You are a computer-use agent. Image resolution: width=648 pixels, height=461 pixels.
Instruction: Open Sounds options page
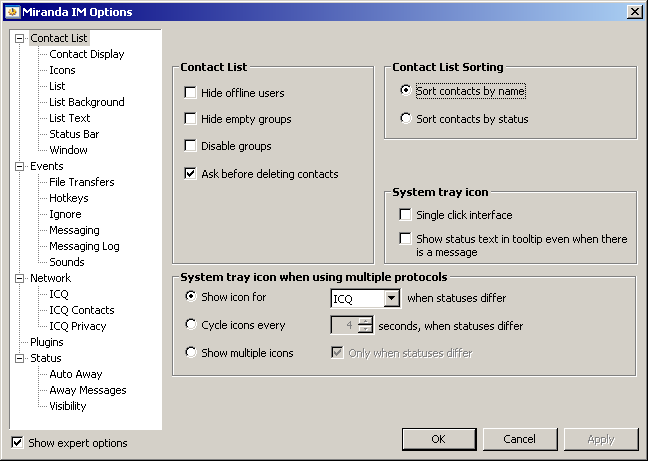coord(67,262)
